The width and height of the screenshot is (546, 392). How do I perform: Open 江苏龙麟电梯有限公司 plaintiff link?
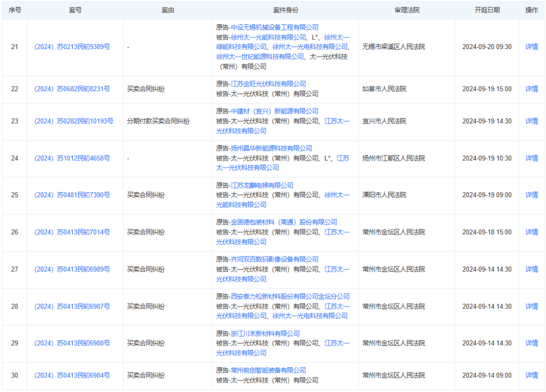click(x=262, y=185)
